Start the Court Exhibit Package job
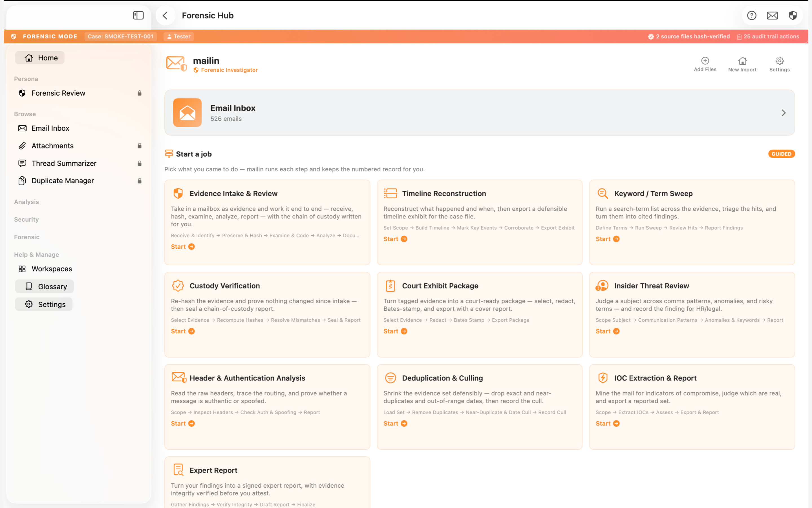Image resolution: width=812 pixels, height=508 pixels. point(395,331)
